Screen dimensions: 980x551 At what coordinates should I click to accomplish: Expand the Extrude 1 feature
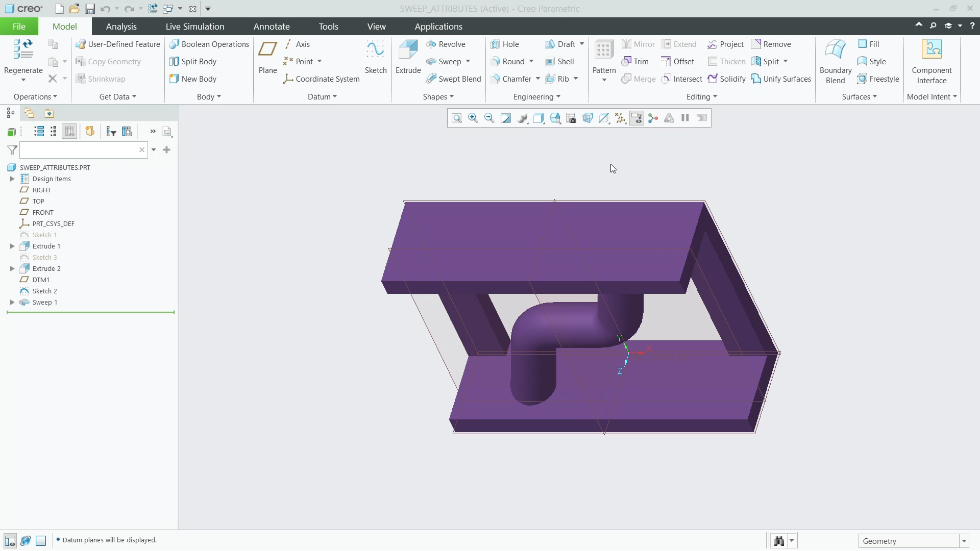point(12,246)
